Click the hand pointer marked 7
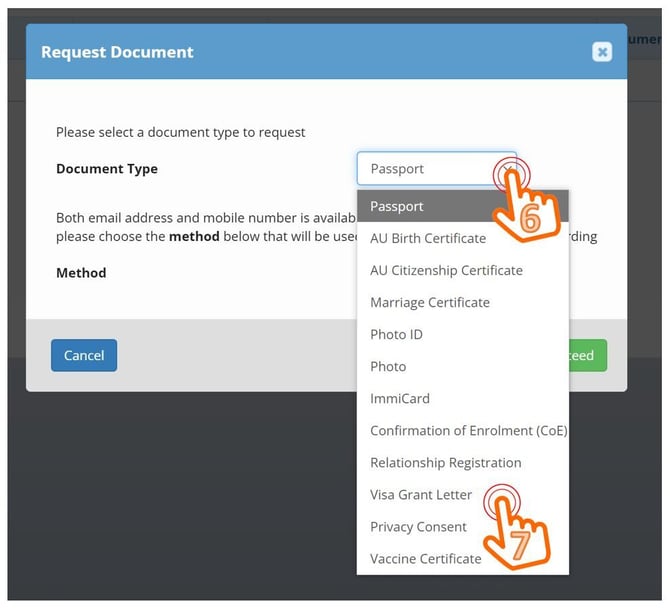The height and width of the screenshot is (610, 670). tap(520, 530)
